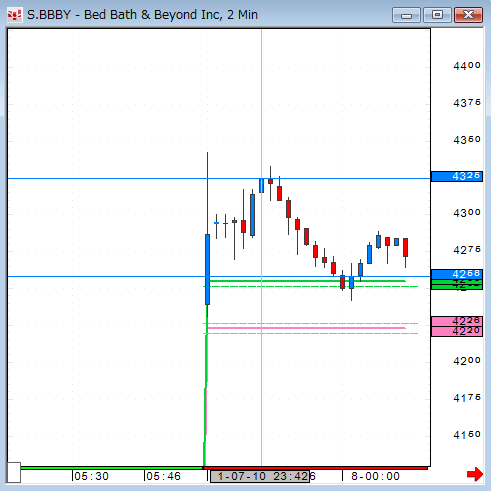Click the 4375 price axis value
Image resolution: width=491 pixels, height=491 pixels.
[x=467, y=103]
